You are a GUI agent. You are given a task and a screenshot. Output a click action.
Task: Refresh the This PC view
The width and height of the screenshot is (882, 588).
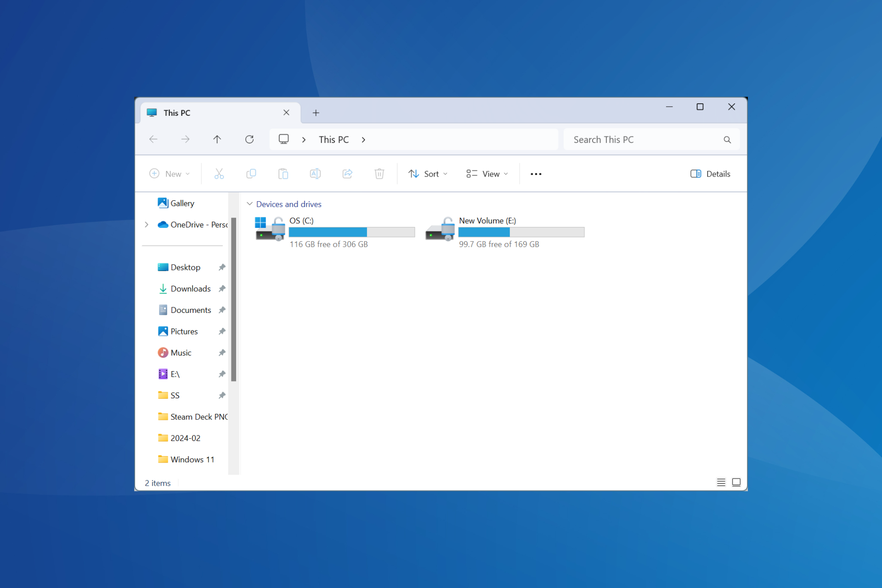click(x=249, y=139)
